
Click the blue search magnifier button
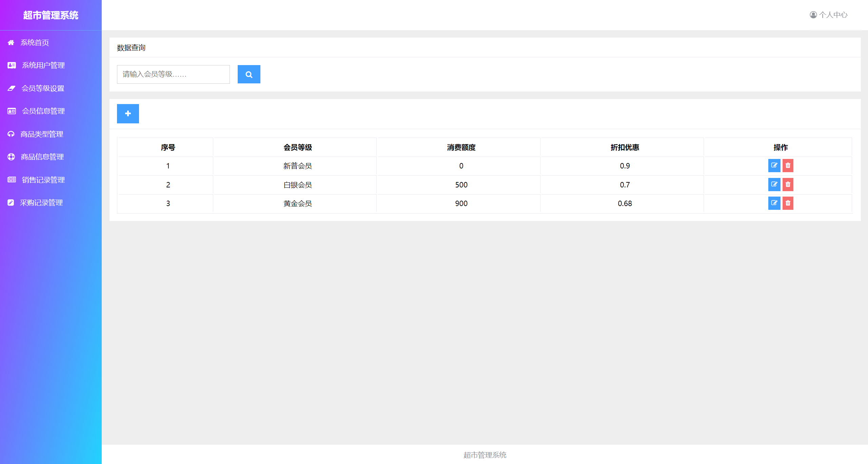pyautogui.click(x=249, y=74)
